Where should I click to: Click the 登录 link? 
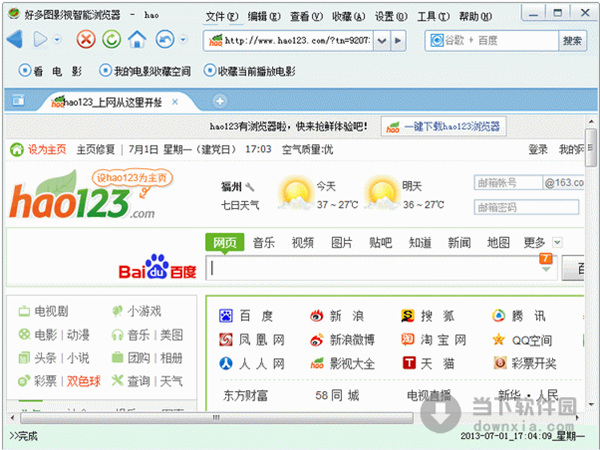pos(538,149)
